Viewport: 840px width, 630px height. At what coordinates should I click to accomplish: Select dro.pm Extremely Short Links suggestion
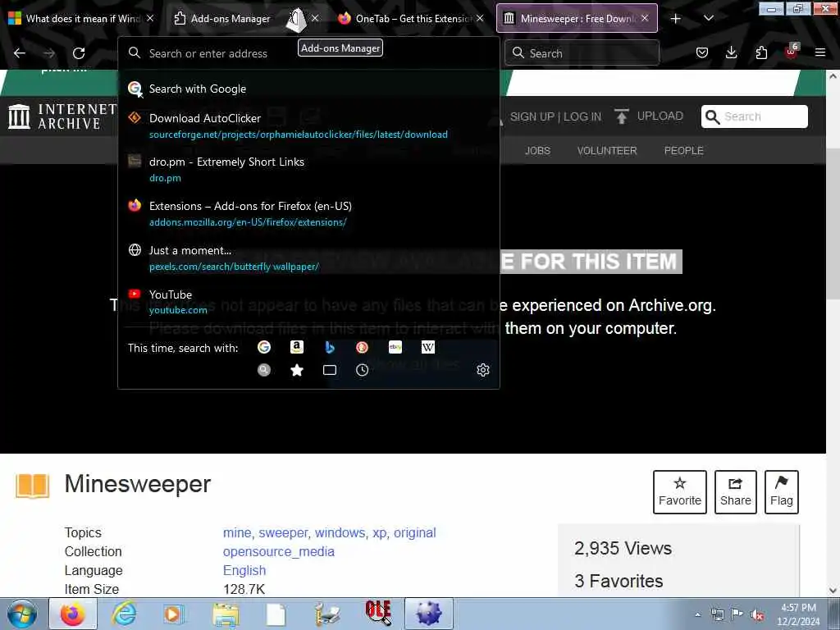(x=308, y=170)
